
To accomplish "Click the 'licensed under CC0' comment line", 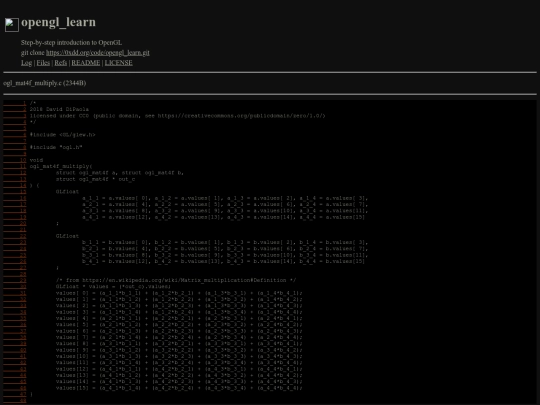I will click(x=177, y=116).
